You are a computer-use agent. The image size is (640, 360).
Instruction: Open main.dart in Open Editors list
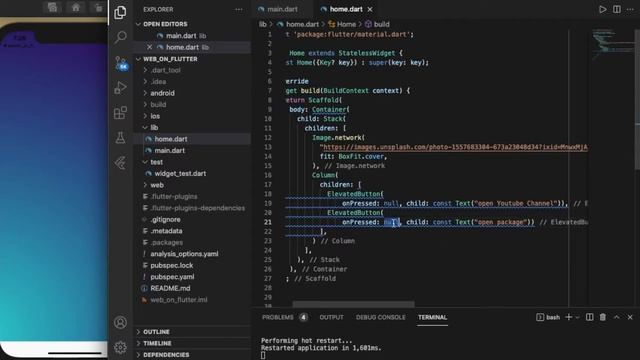181,36
